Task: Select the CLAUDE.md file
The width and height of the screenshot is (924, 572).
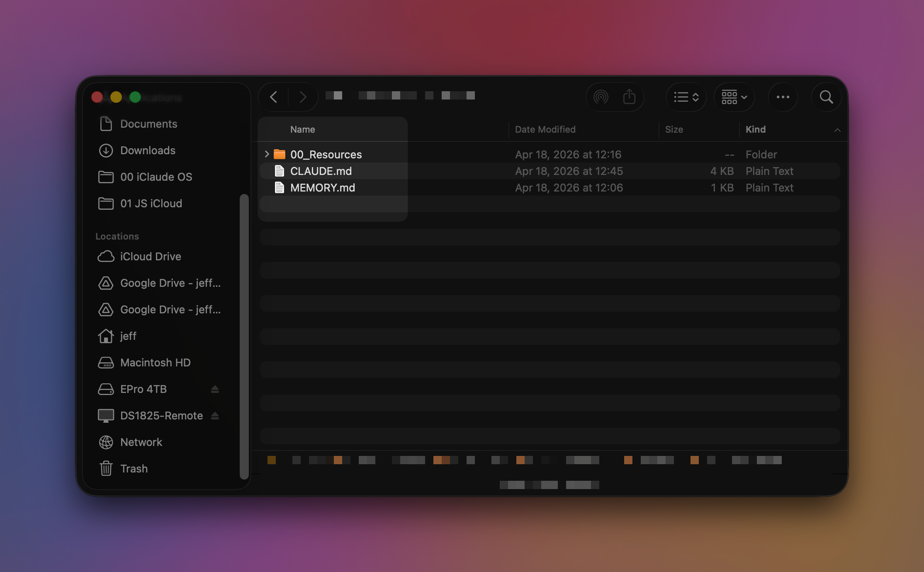Action: coord(321,171)
